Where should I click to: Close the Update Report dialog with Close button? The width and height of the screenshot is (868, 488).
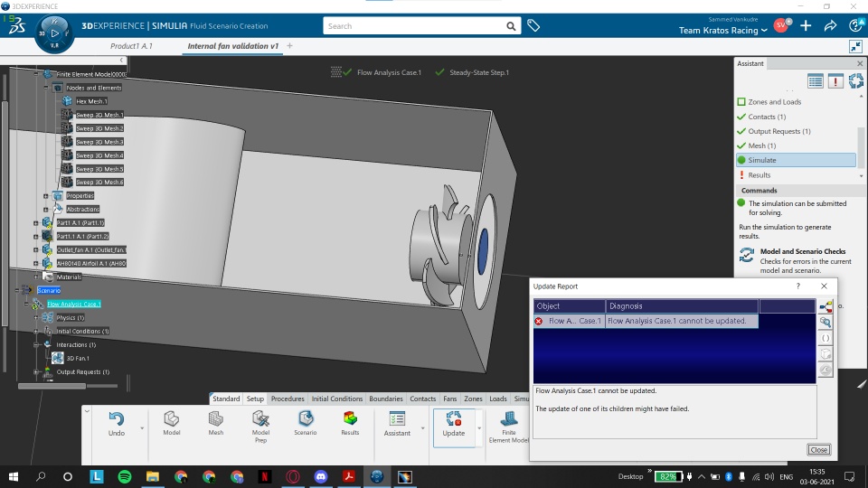pyautogui.click(x=819, y=450)
